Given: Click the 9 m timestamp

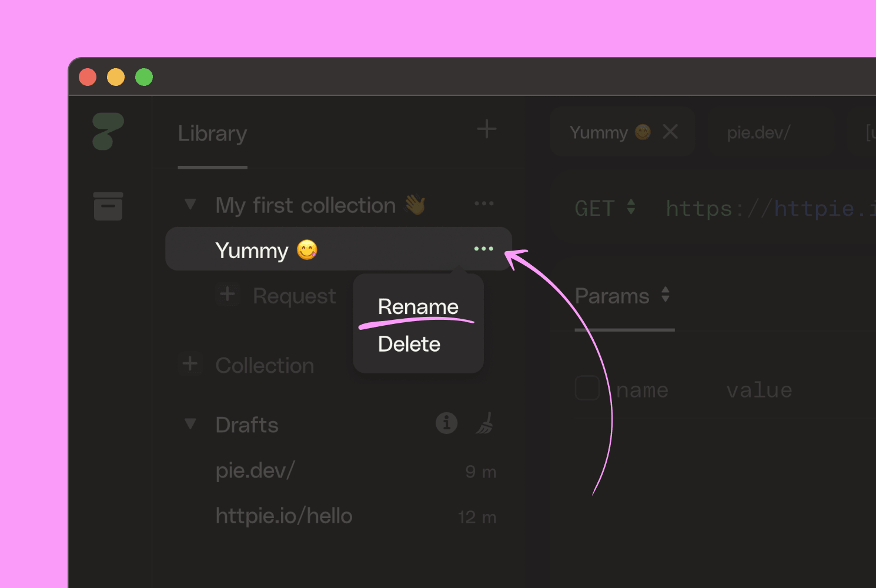Looking at the screenshot, I should click(481, 472).
